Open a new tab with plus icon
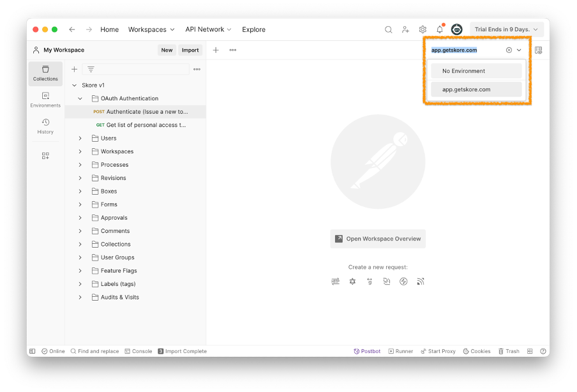Viewport: 577px width, 392px height. (216, 50)
